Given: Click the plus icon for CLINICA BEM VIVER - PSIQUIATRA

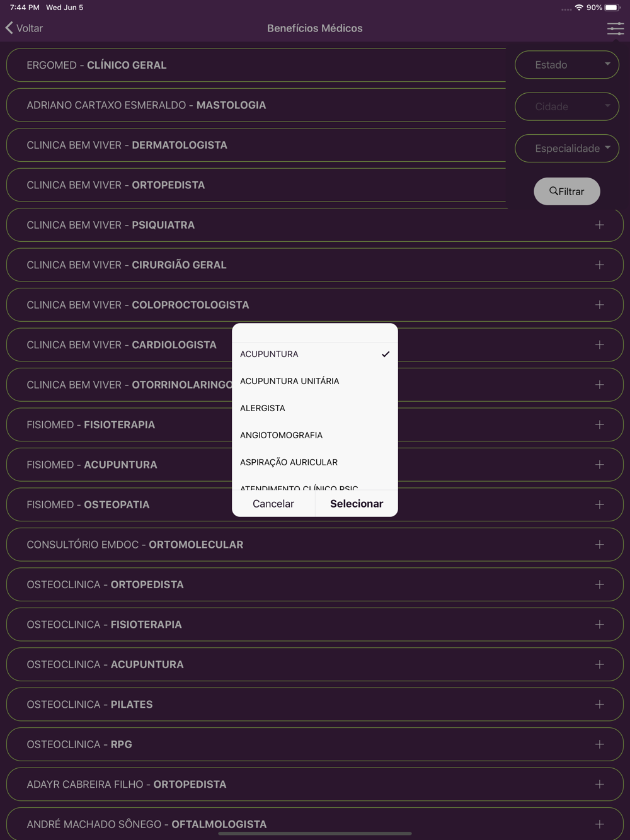Looking at the screenshot, I should 599,225.
